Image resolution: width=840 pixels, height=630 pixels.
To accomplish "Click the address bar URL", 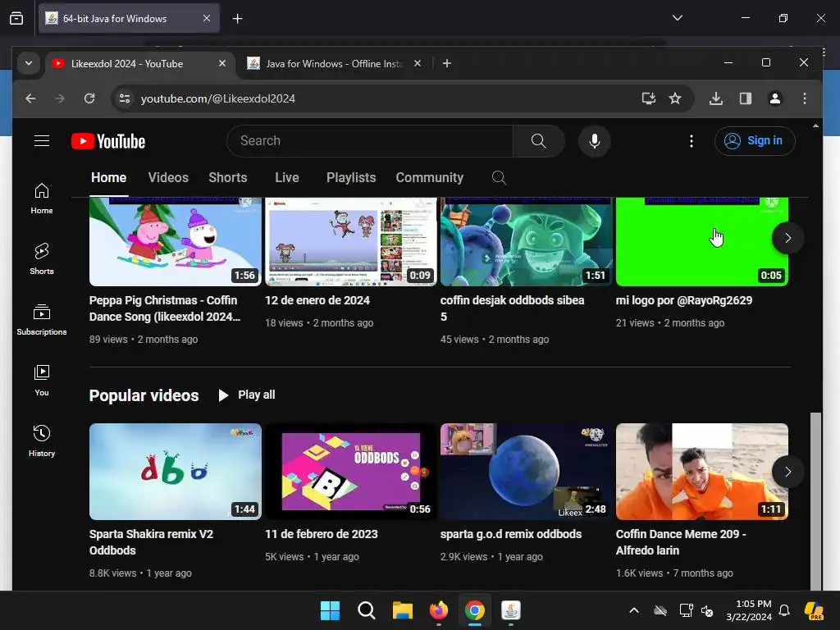I will click(x=217, y=98).
